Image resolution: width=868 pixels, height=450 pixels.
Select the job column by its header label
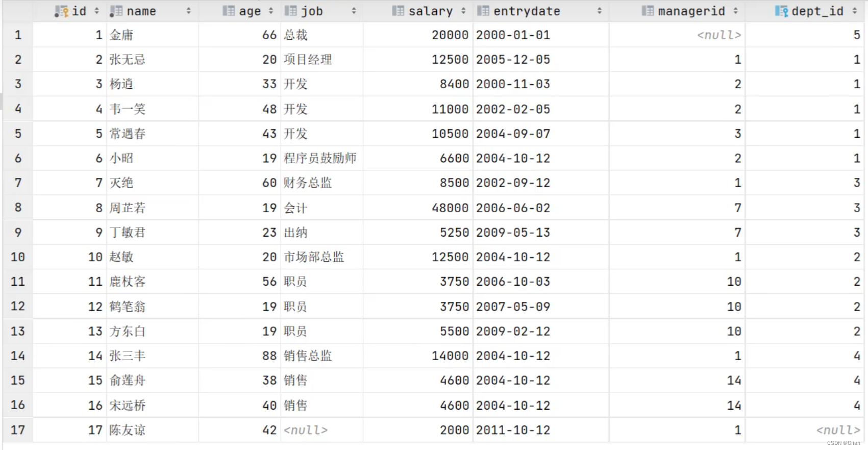pyautogui.click(x=312, y=11)
